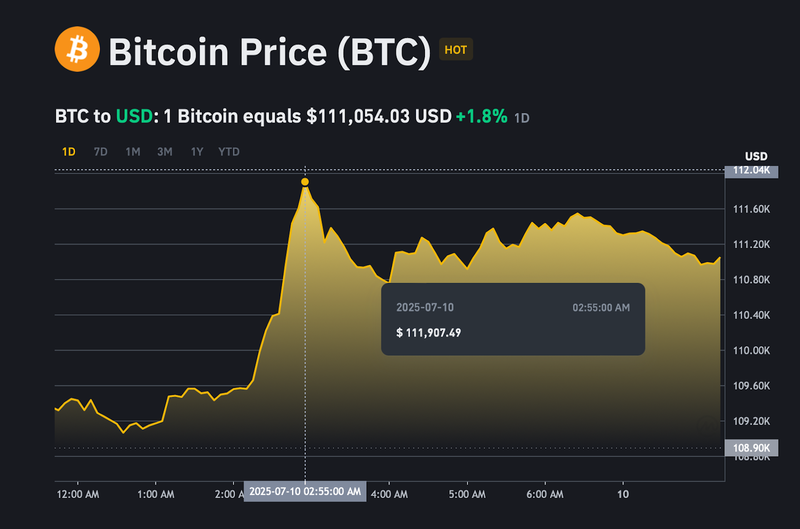
Task: Select the 1D time range tab
Action: click(x=69, y=152)
